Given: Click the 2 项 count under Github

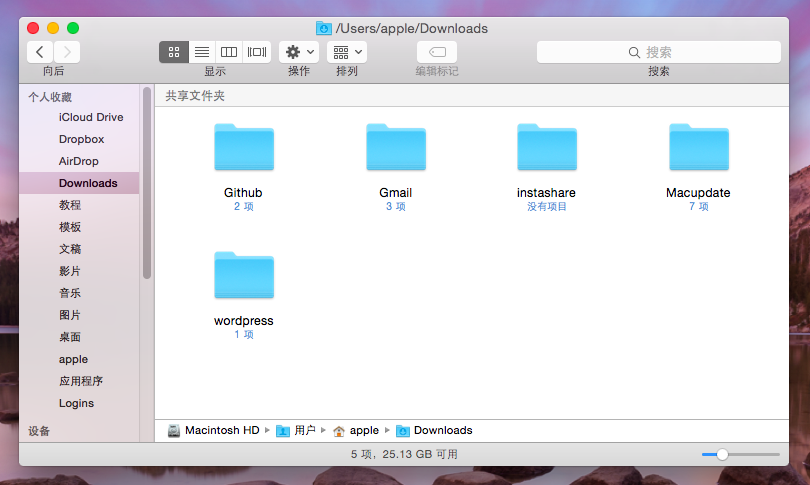Looking at the screenshot, I should tap(244, 207).
